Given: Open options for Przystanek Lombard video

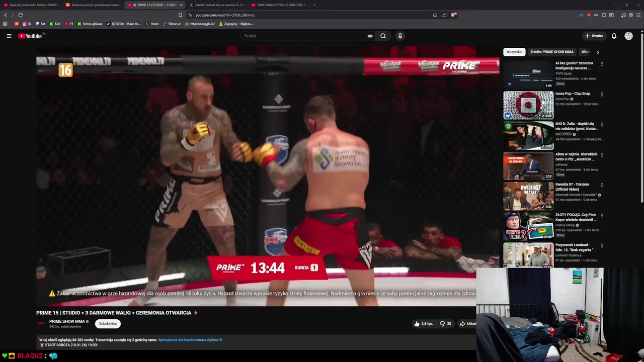Looking at the screenshot, I should [x=602, y=245].
